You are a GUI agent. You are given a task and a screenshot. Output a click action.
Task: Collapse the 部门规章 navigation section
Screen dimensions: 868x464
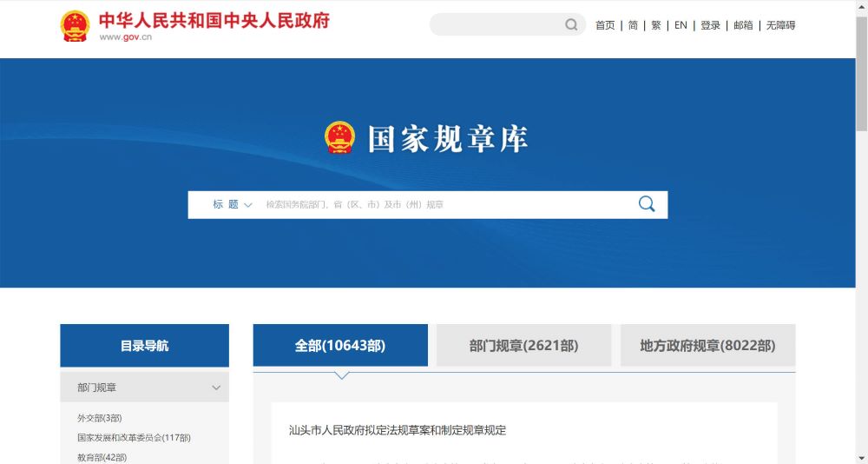point(216,388)
